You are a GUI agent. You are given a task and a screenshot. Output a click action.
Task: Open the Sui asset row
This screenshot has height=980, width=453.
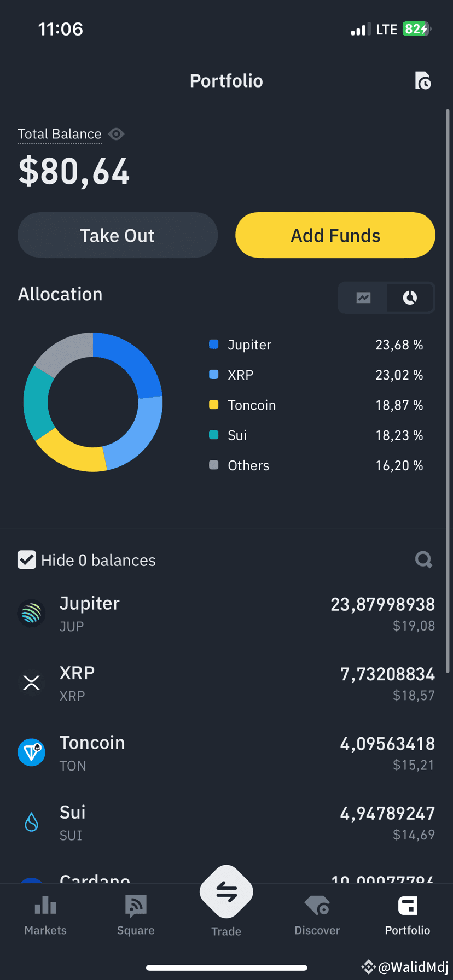(226, 822)
